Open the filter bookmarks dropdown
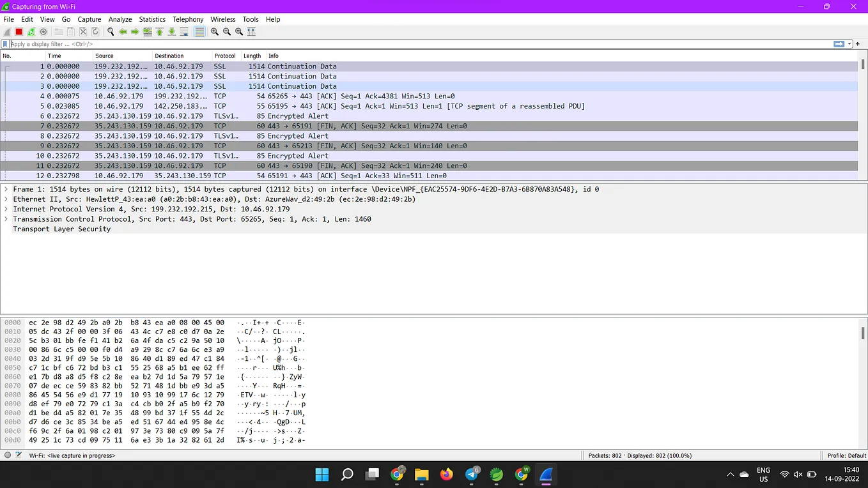This screenshot has width=868, height=488. tap(6, 43)
